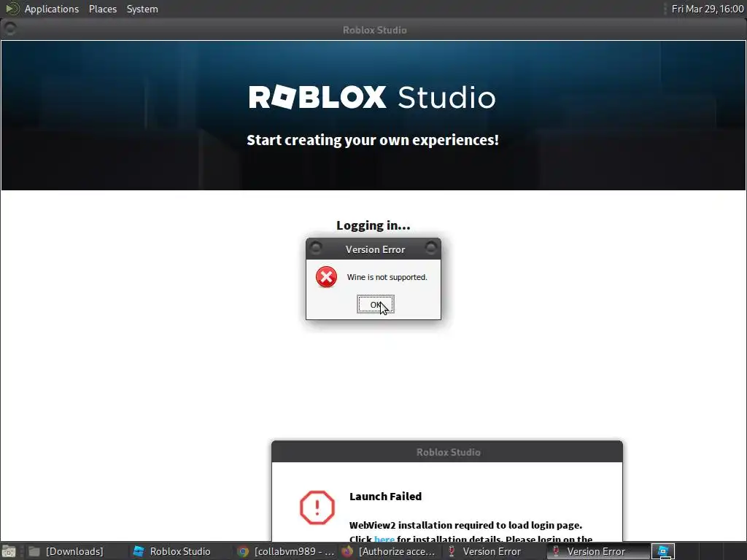Switch to Roblox Studio taskbar entry

(x=180, y=551)
